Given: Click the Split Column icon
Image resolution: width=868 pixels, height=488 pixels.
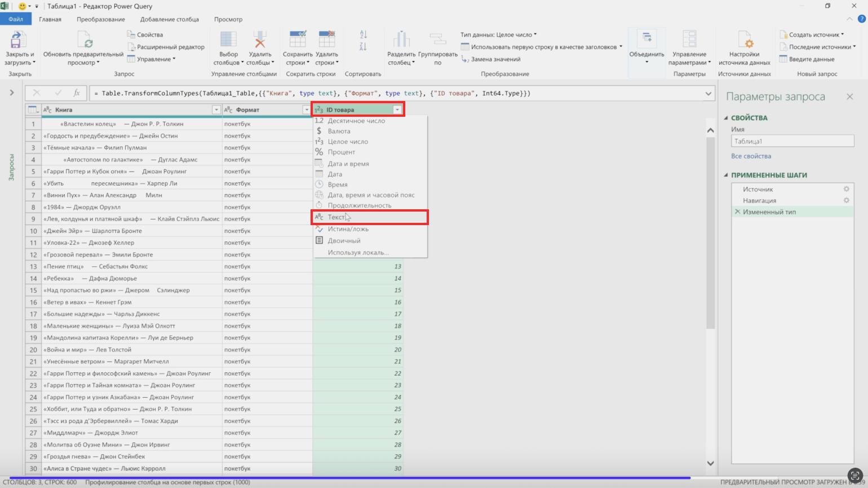Looking at the screenshot, I should tap(401, 40).
